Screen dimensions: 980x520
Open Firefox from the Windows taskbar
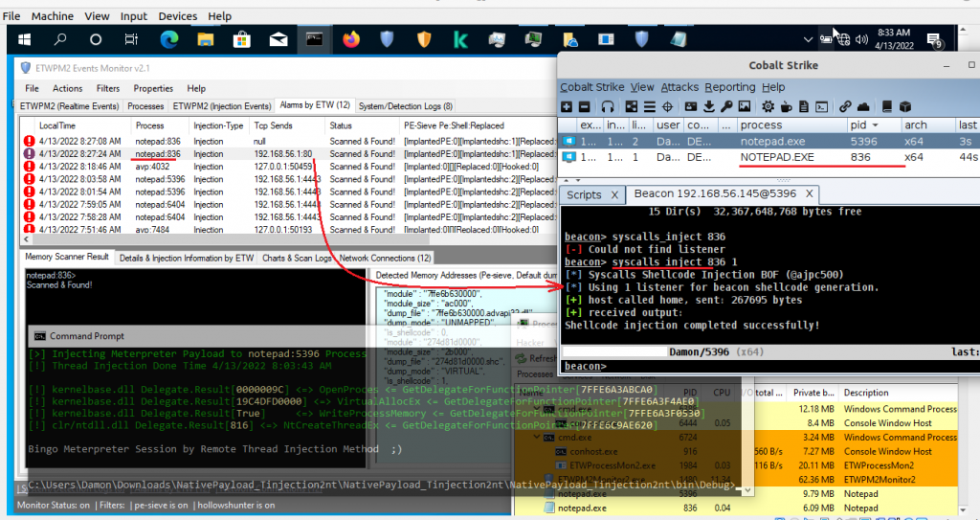(350, 39)
